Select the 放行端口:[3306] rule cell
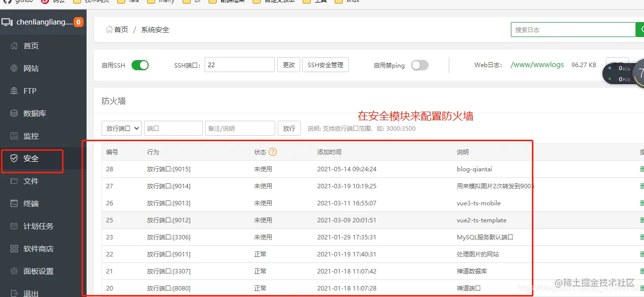The image size is (644, 297). [x=169, y=237]
